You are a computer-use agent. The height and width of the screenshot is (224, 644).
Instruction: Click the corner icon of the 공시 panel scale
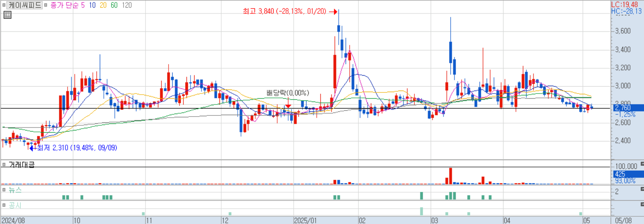pyautogui.click(x=642, y=204)
